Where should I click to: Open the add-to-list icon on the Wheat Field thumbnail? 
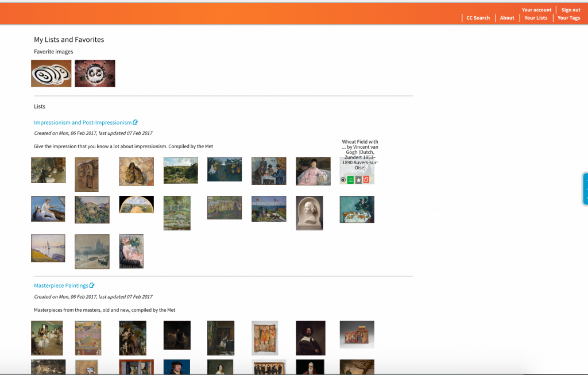(350, 180)
